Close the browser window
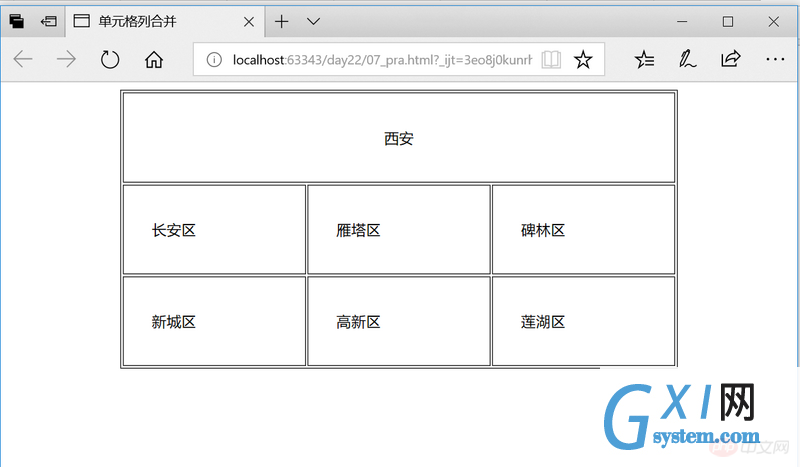Image resolution: width=800 pixels, height=467 pixels. [x=773, y=21]
